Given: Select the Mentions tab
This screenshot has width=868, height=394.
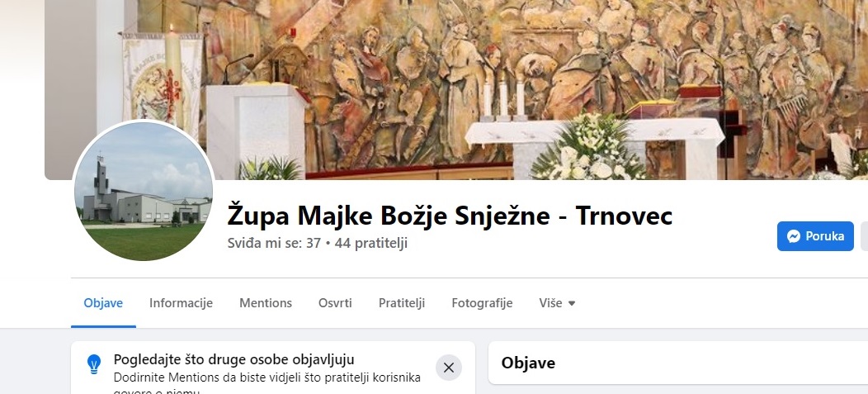Looking at the screenshot, I should 266,303.
